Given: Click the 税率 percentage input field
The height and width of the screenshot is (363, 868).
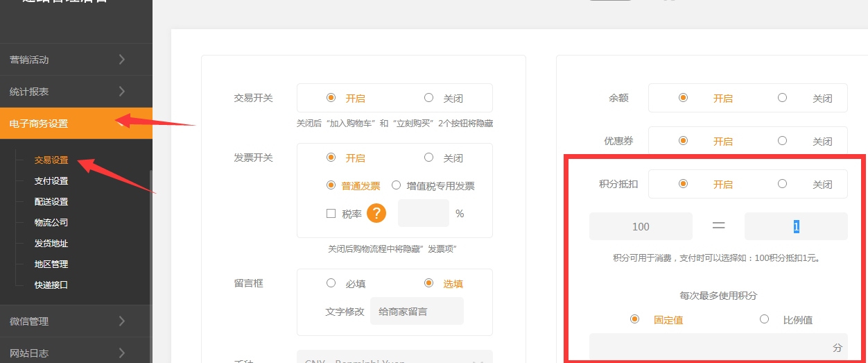Looking at the screenshot, I should point(423,213).
